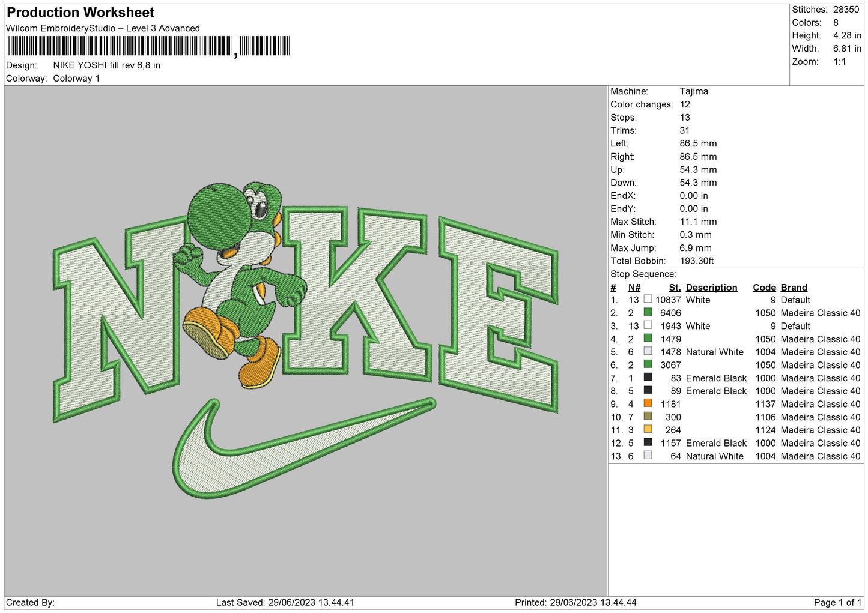Click the stitches count '28350'
868x613 pixels.
[846, 10]
